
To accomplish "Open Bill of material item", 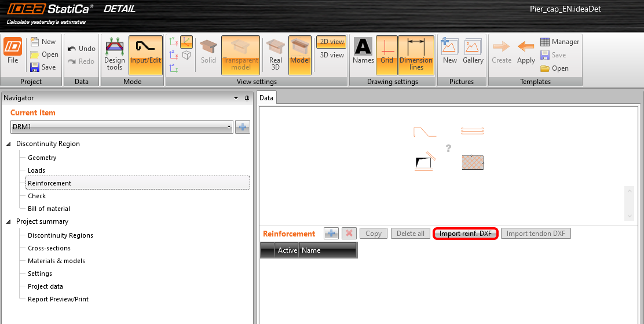I will 49,209.
